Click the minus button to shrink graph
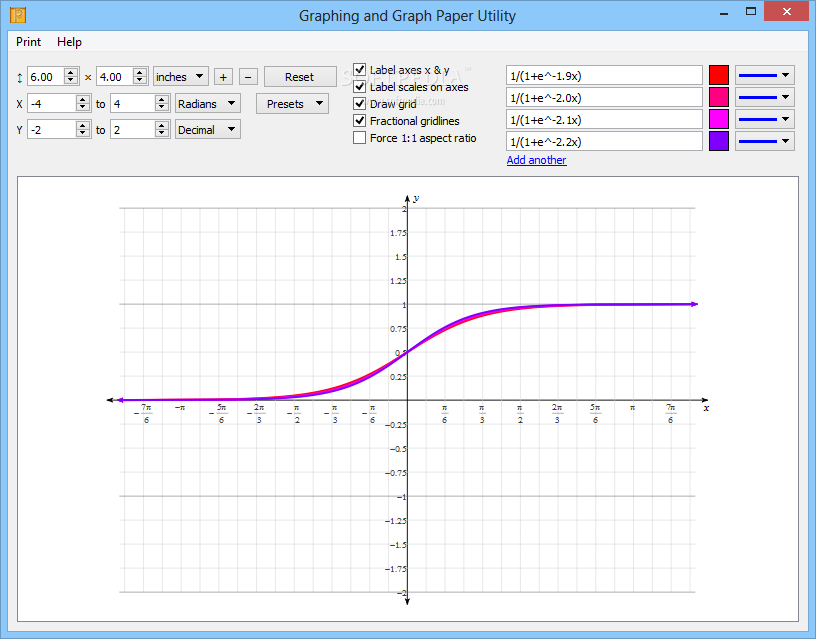Image resolution: width=816 pixels, height=639 pixels. coord(248,77)
